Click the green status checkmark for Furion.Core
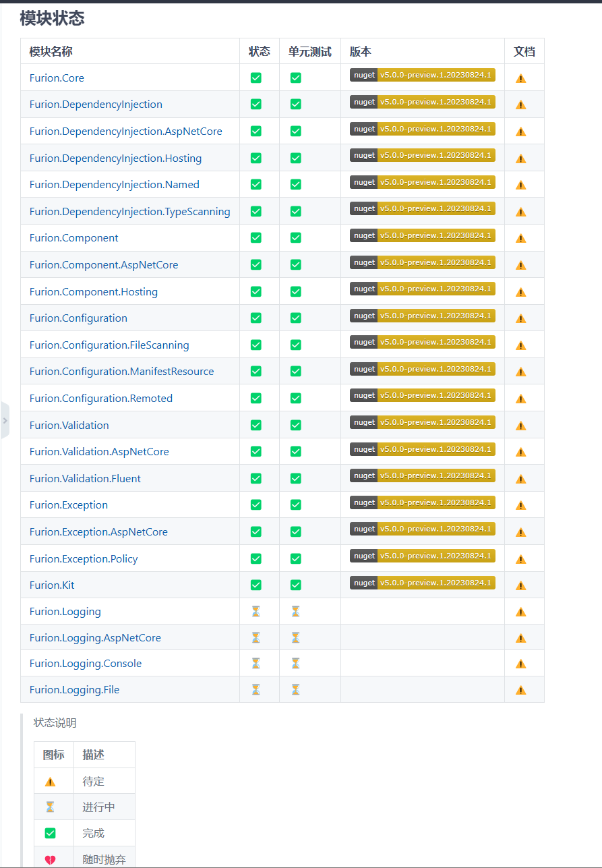The image size is (602, 868). coord(255,78)
